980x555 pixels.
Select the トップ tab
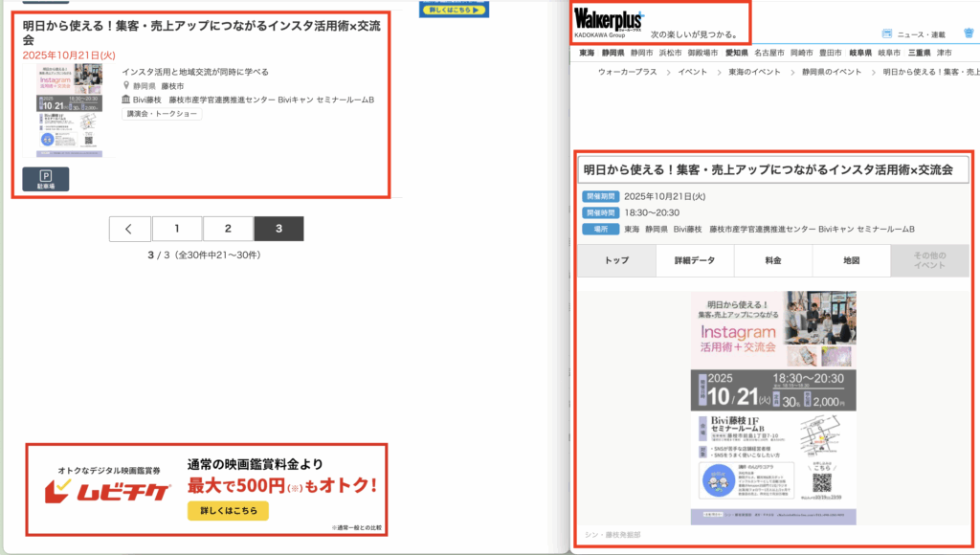616,260
